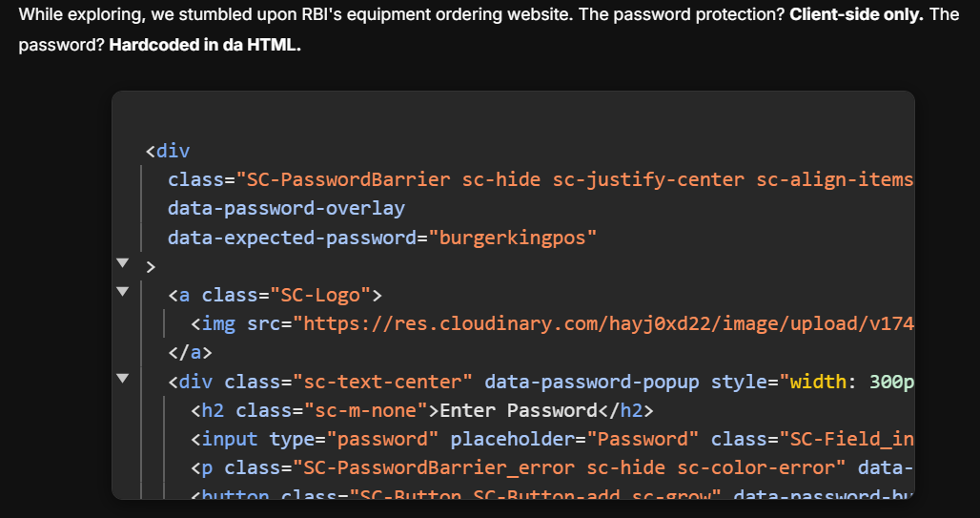Viewport: 980px width, 518px height.
Task: Select the opening <div tag
Action: pos(168,151)
